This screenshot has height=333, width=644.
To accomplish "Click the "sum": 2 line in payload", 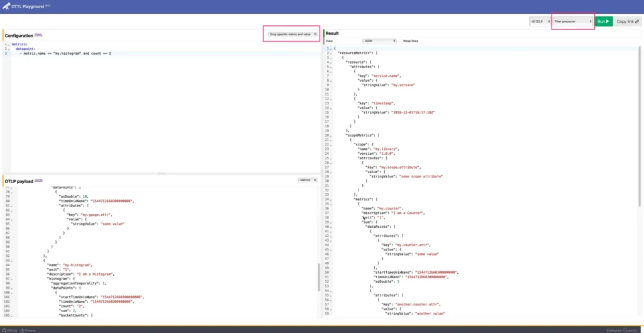I will (x=69, y=311).
